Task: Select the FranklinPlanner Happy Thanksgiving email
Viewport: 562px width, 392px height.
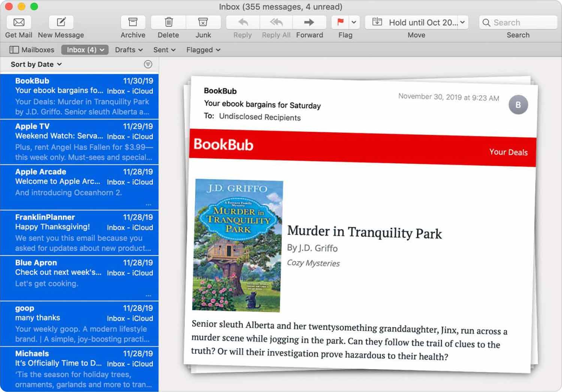Action: 79,233
